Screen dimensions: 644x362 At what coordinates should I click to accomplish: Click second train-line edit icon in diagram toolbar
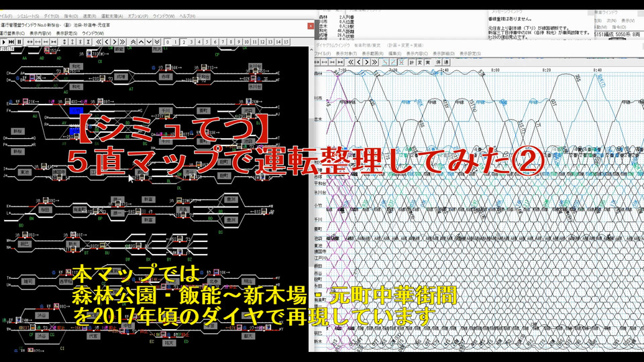(393, 62)
